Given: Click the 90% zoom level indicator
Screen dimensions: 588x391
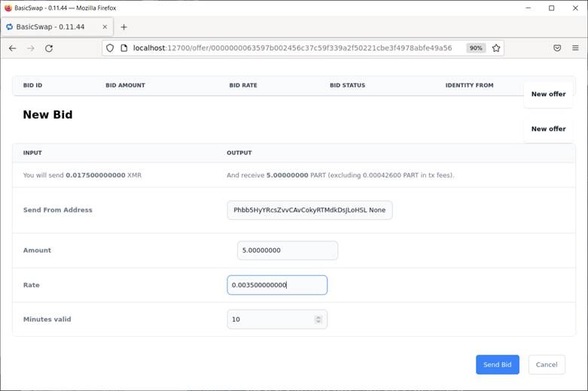Looking at the screenshot, I should [476, 48].
